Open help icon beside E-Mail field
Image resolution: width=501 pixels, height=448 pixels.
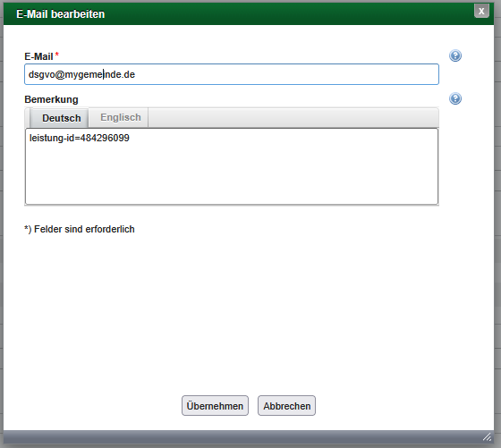point(455,55)
